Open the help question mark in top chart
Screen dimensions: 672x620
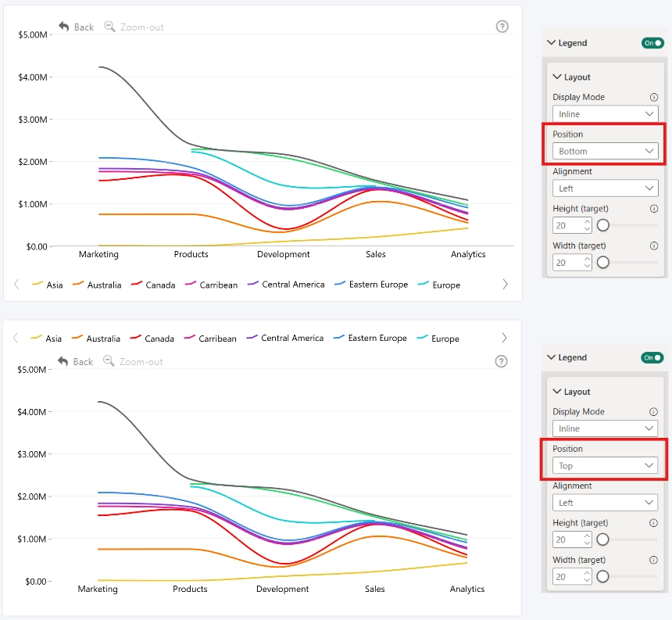pos(502,27)
